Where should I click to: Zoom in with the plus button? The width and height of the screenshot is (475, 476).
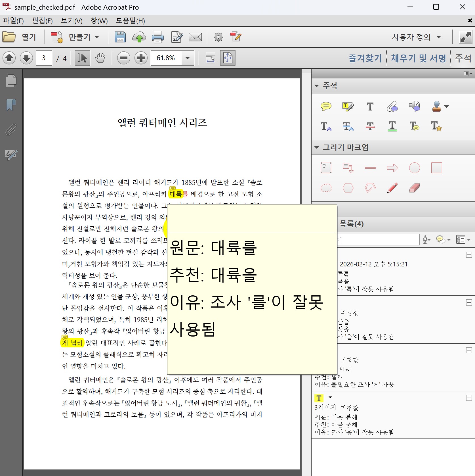[x=141, y=58]
